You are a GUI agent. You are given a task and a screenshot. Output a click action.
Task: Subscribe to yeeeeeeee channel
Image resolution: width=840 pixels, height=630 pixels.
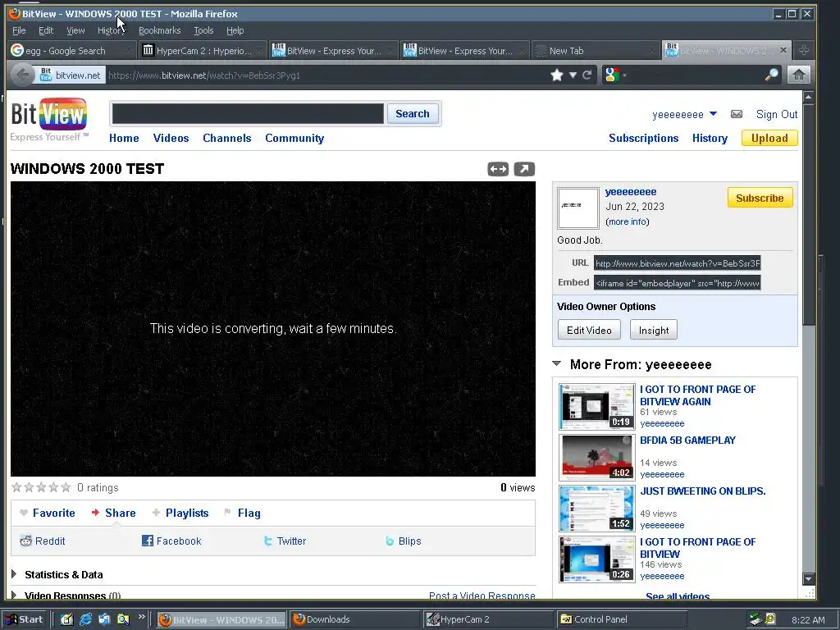point(760,199)
